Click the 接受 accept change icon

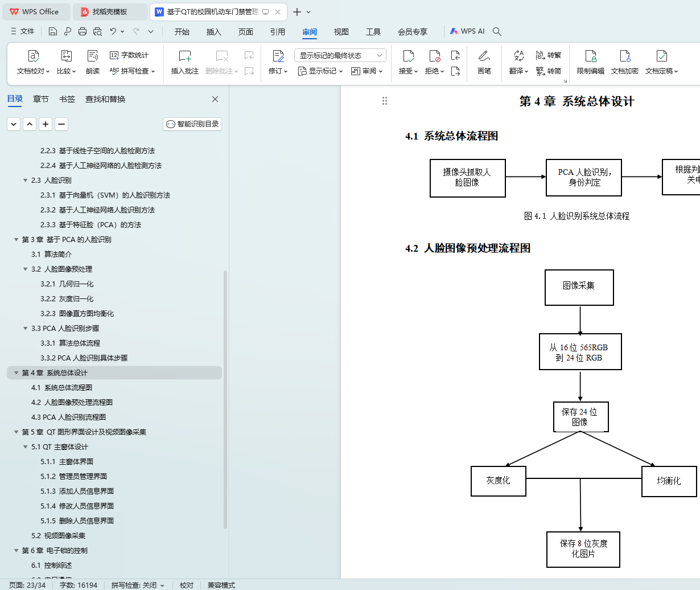(409, 56)
